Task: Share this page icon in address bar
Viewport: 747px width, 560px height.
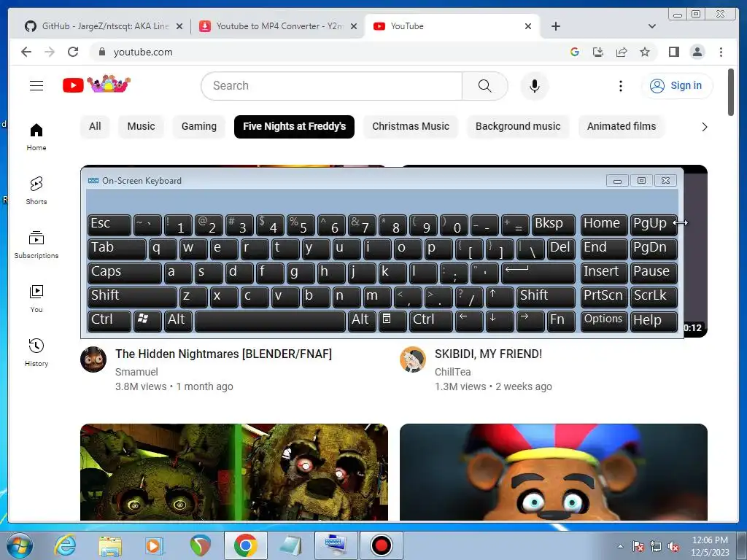Action: click(x=622, y=52)
